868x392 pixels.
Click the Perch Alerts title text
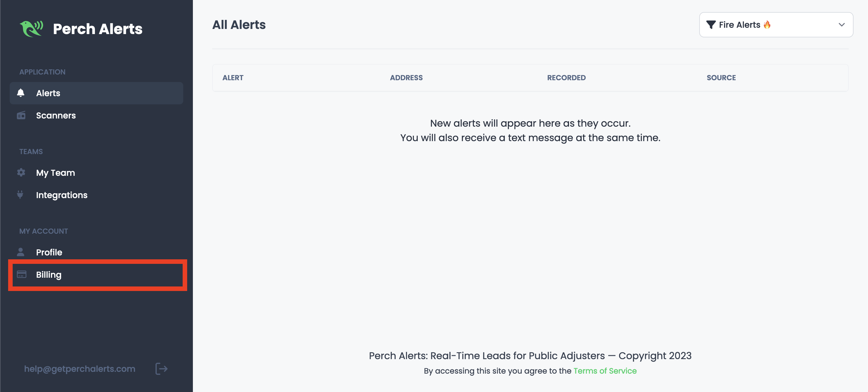click(x=98, y=29)
